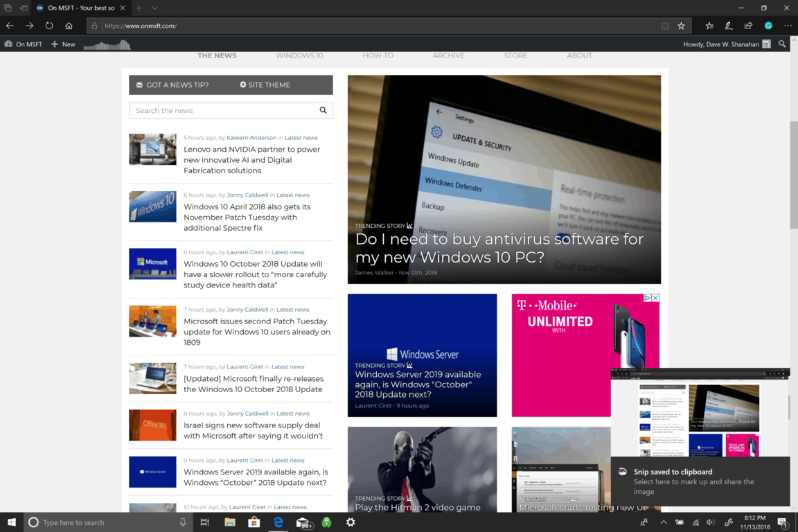
Task: Add page to favorites with star icon
Action: click(681, 26)
